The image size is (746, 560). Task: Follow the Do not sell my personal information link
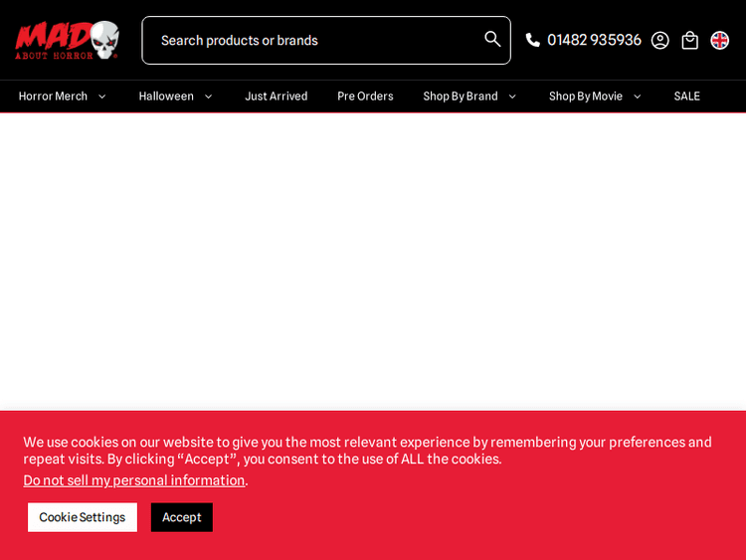(134, 480)
